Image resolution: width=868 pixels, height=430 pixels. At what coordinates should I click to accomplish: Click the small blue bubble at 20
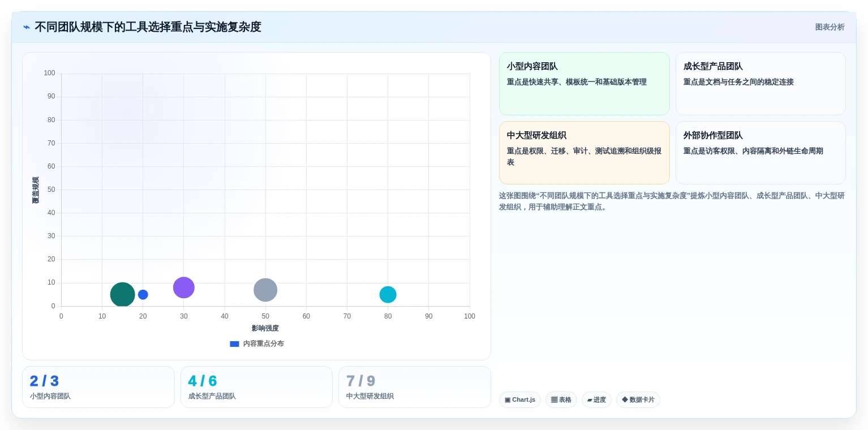[143, 294]
